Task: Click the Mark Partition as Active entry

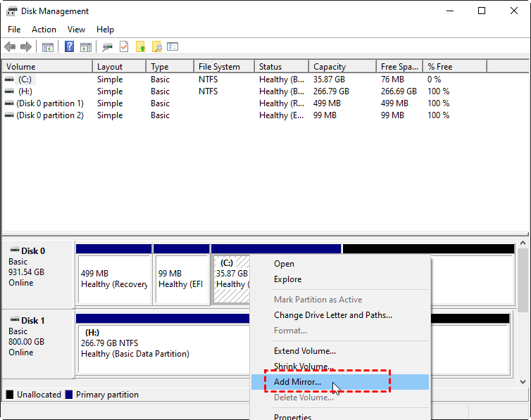Action: 340,300
